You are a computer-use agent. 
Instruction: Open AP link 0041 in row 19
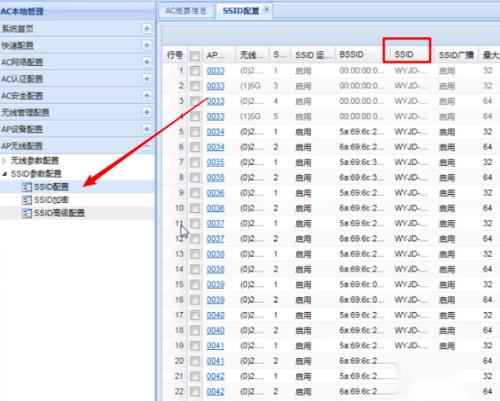click(215, 346)
